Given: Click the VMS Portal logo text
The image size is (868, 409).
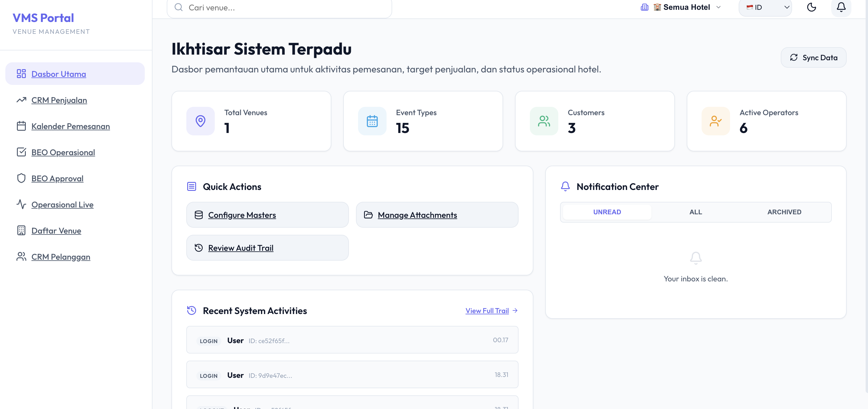Looking at the screenshot, I should 43,18.
